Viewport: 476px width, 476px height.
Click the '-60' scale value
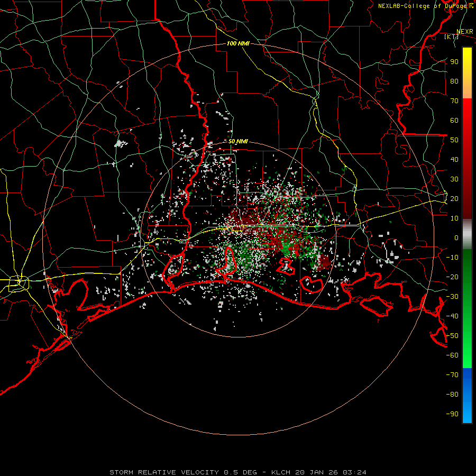[452, 355]
